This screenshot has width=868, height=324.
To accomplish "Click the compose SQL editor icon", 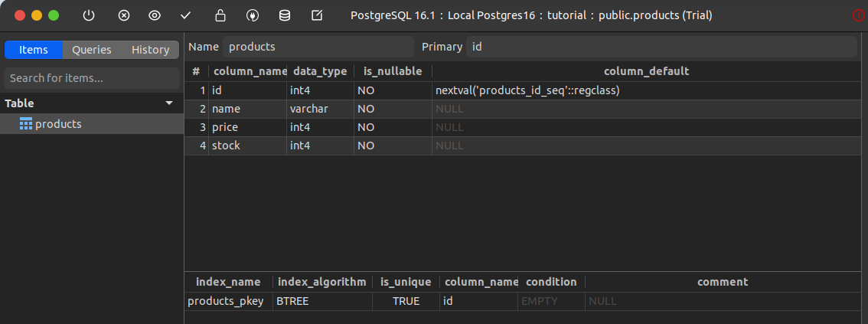I will tap(317, 15).
